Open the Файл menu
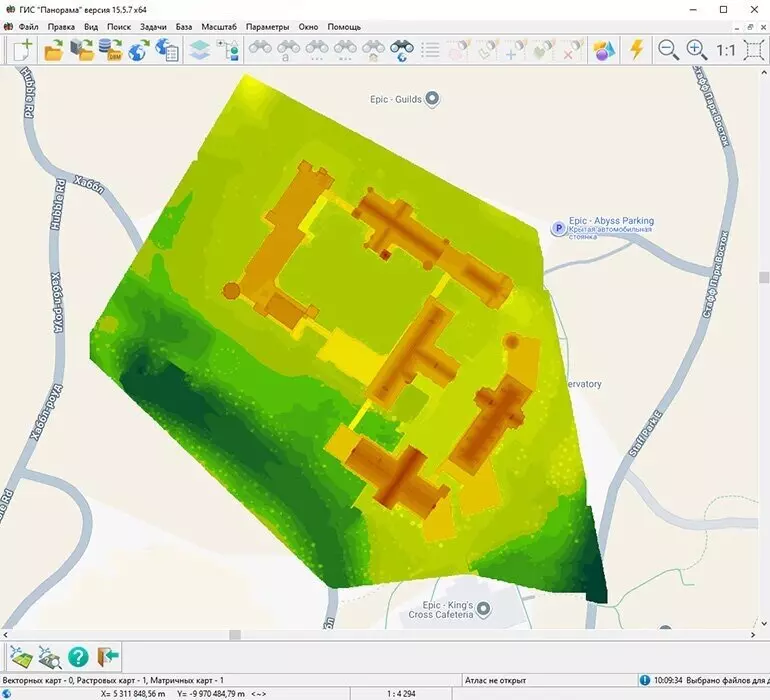 click(x=28, y=27)
